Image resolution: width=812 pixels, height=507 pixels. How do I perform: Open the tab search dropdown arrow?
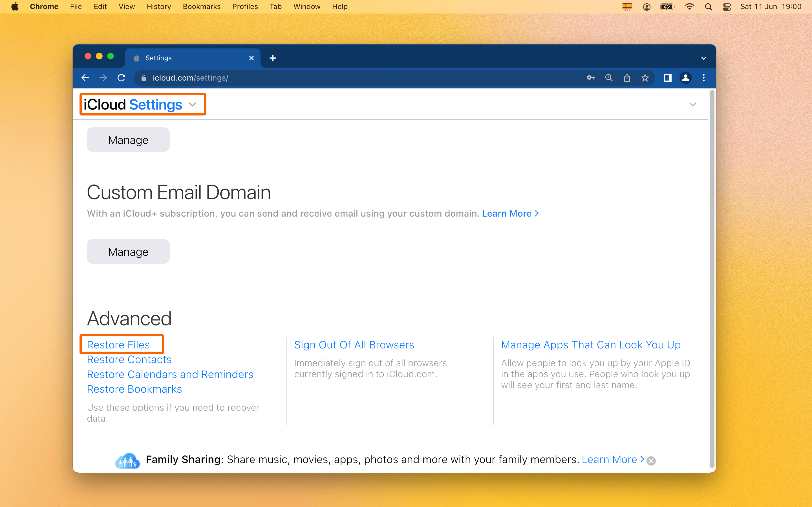pyautogui.click(x=704, y=58)
